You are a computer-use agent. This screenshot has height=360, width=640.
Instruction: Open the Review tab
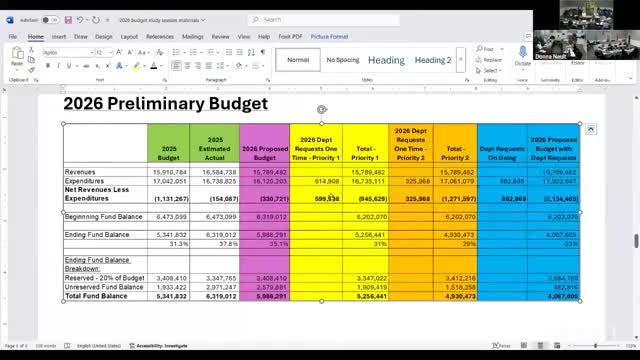[220, 37]
